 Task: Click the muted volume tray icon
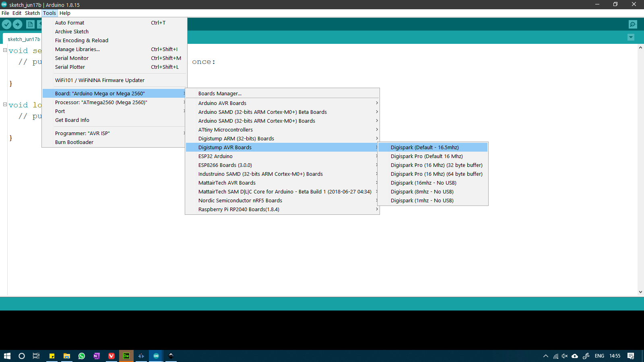pos(565,356)
